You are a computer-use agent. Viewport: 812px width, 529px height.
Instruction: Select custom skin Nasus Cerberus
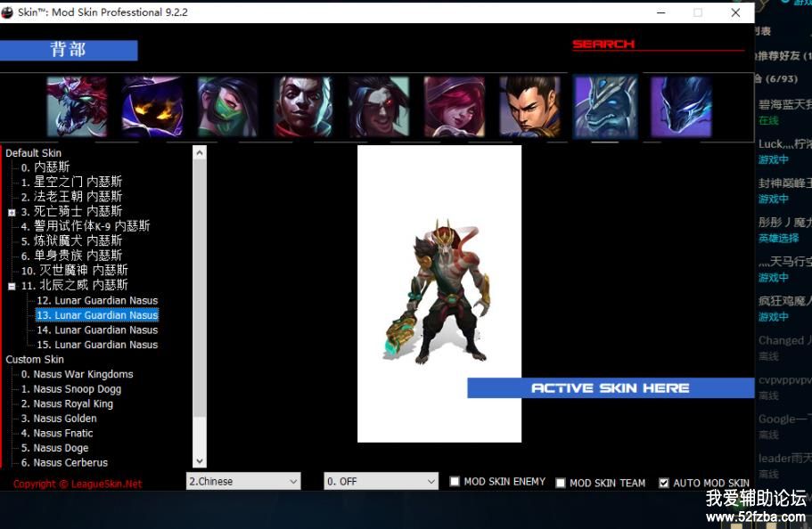64,463
